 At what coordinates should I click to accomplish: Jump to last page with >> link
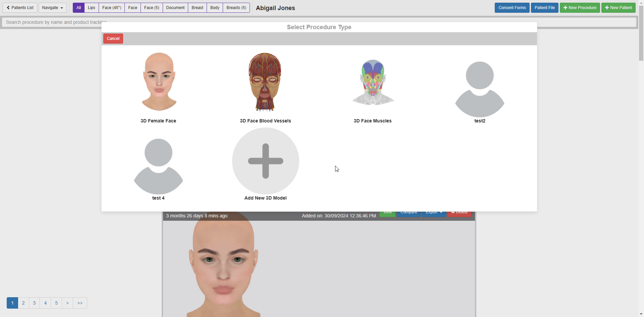[x=80, y=303]
